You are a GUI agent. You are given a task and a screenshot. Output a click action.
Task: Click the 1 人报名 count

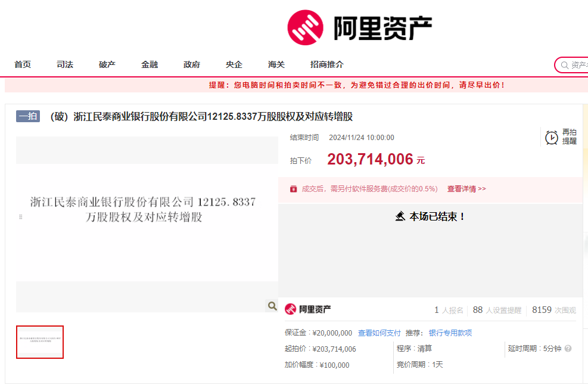pyautogui.click(x=449, y=310)
